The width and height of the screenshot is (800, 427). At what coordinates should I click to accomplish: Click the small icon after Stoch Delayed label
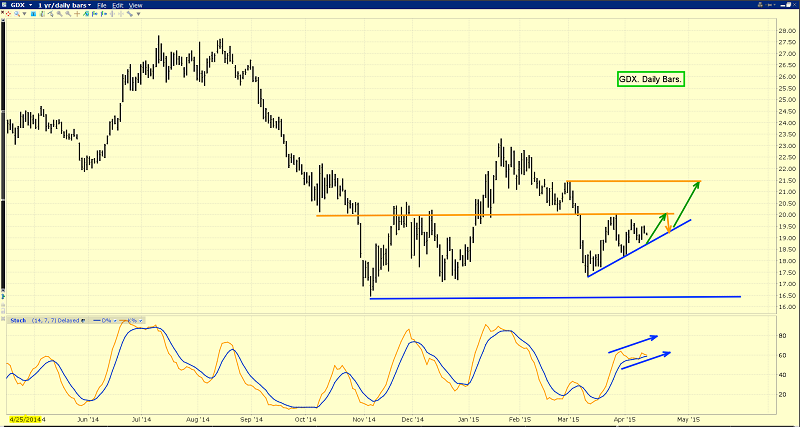(83, 321)
